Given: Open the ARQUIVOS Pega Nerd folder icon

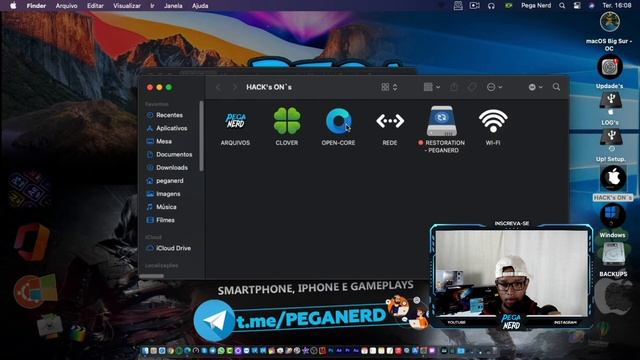Looking at the screenshot, I should (x=236, y=121).
